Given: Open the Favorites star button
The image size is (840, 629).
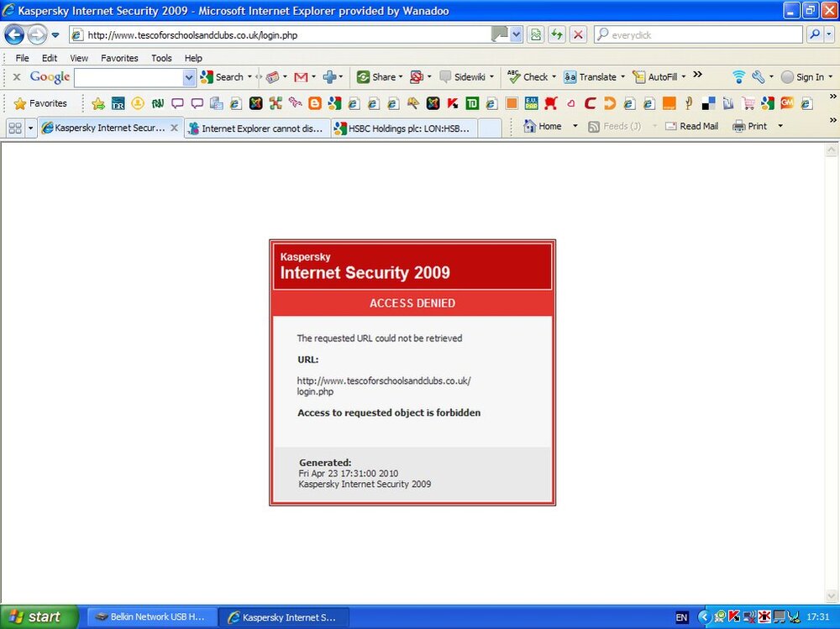Looking at the screenshot, I should point(40,103).
